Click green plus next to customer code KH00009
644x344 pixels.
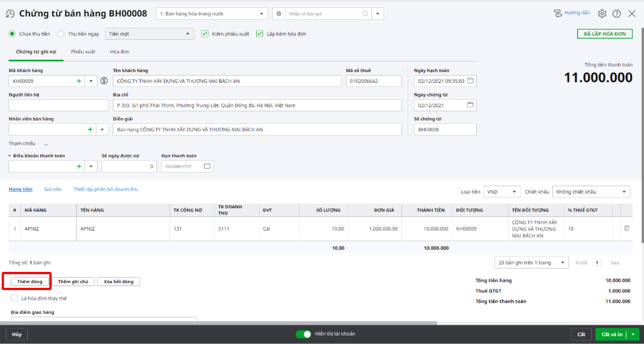[79, 81]
